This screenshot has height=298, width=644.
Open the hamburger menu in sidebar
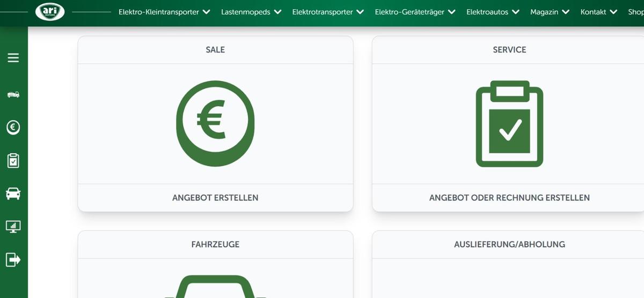(13, 58)
